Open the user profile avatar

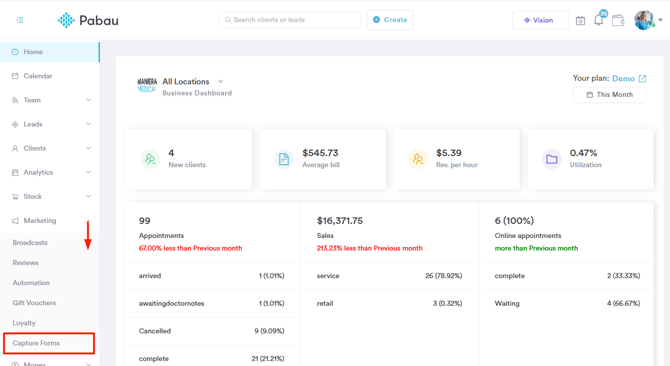point(644,20)
